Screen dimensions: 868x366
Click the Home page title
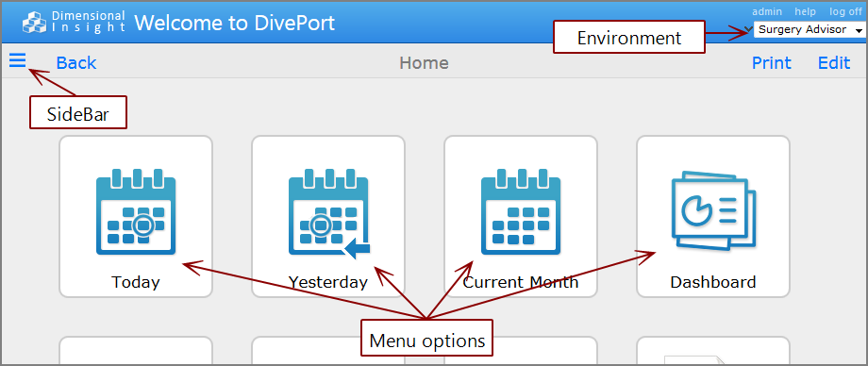424,63
